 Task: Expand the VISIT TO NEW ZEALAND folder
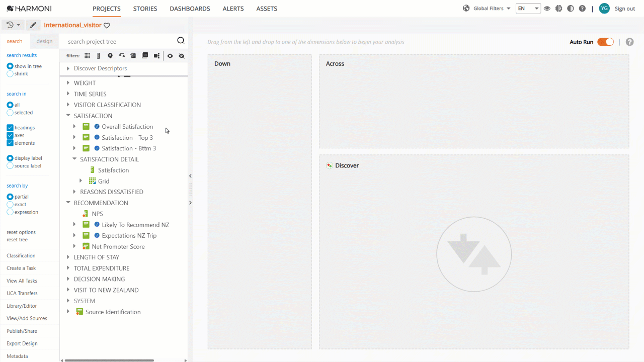click(x=68, y=290)
